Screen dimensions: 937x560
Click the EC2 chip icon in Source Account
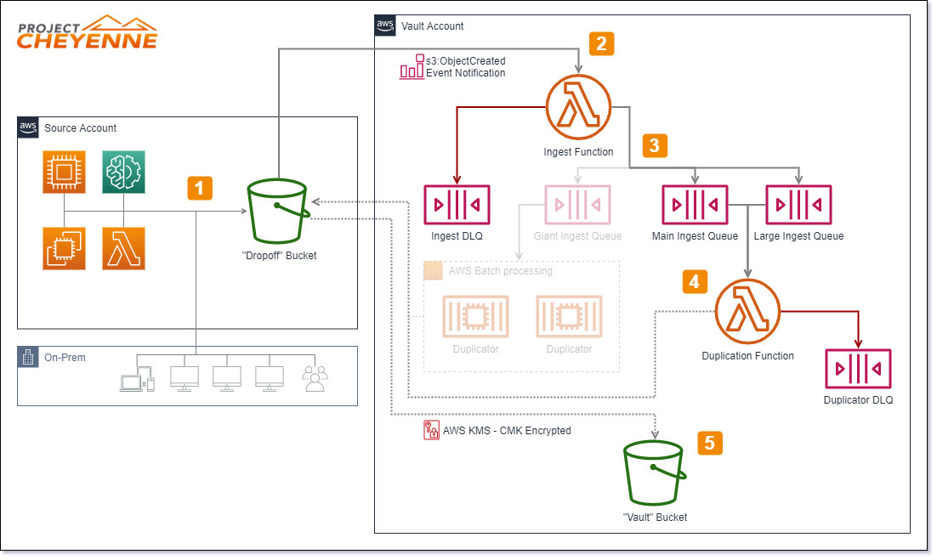point(64,172)
